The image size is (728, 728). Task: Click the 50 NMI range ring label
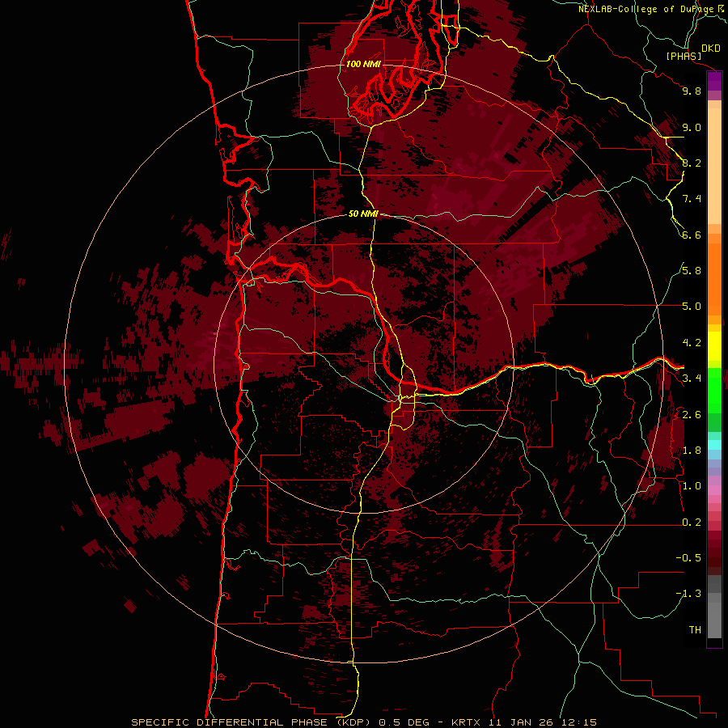[x=363, y=214]
